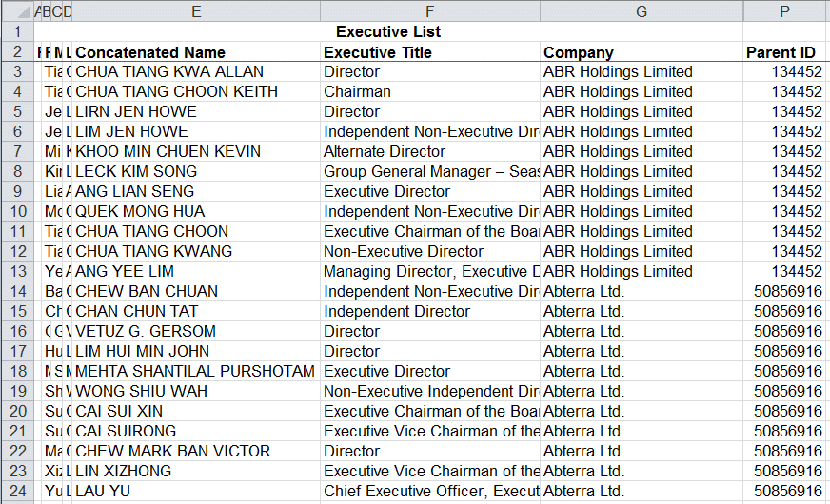830x504 pixels.
Task: Select column E header
Action: (196, 11)
